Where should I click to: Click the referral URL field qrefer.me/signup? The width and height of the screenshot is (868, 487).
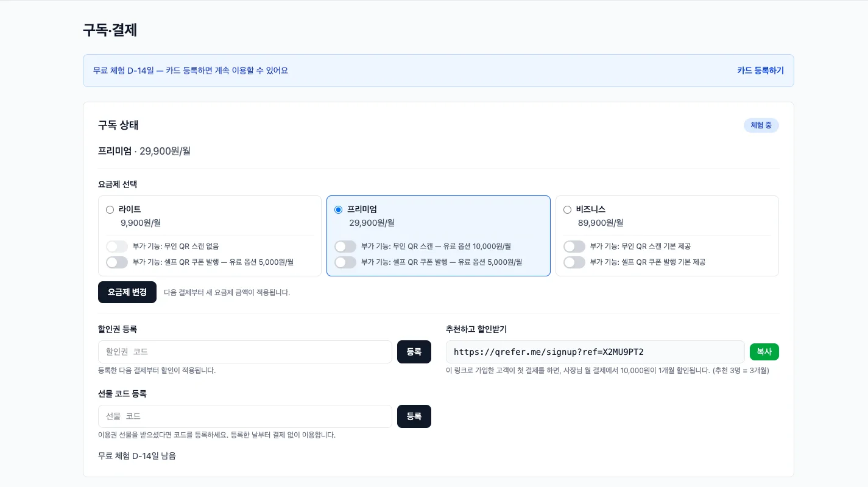595,352
